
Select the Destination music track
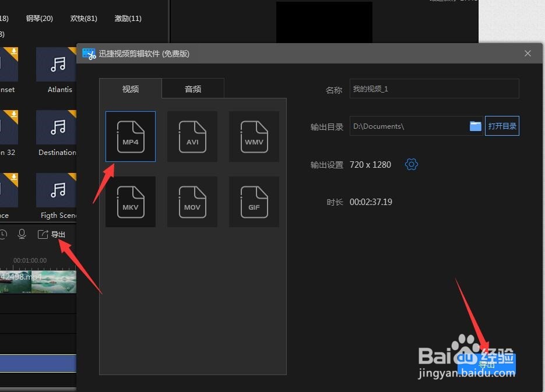(57, 133)
